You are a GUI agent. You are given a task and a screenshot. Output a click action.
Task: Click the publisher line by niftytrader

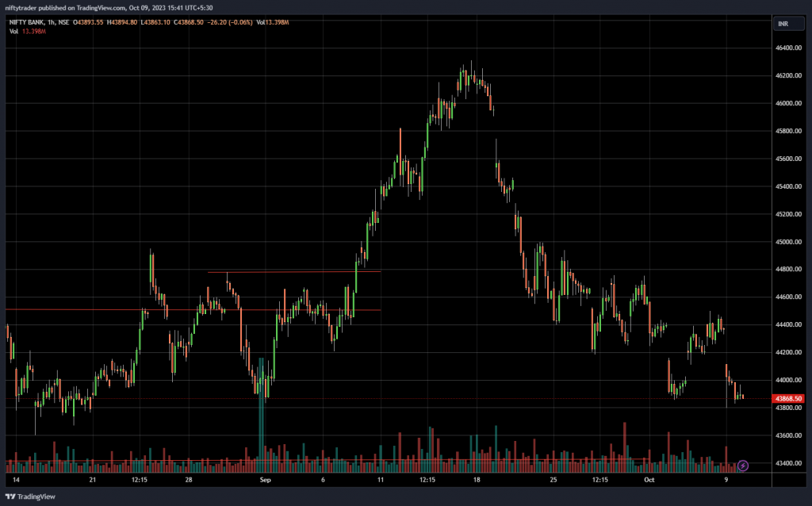pyautogui.click(x=109, y=8)
